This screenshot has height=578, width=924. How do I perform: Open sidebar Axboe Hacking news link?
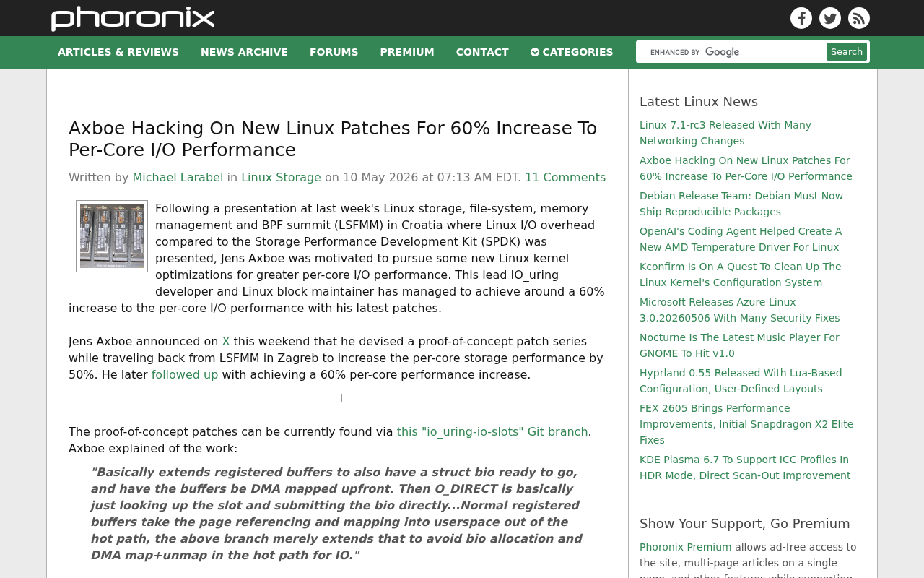(x=746, y=168)
